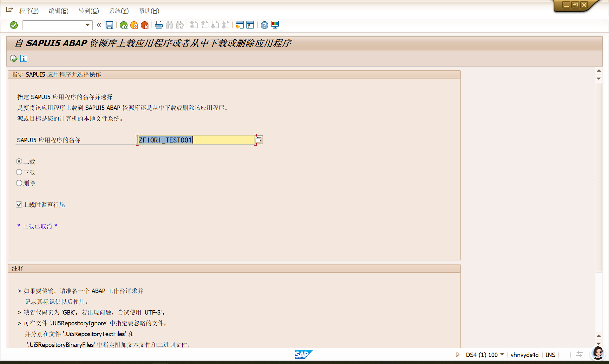Toggle the 上载时调整行尾 checkbox
Viewport: 609px width, 364px height.
[19, 205]
